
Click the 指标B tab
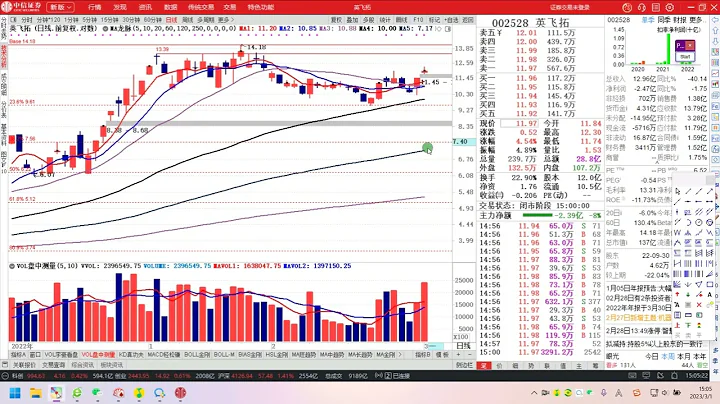423,355
